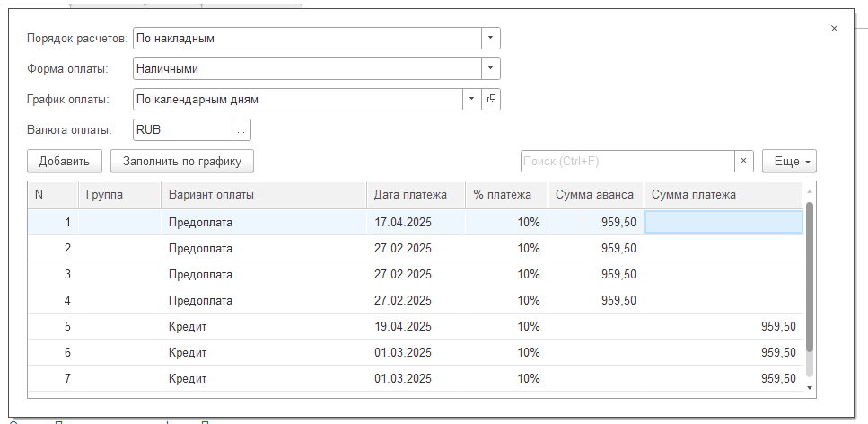
Task: Click ellipsis button next to RUB currency
Action: 241,130
